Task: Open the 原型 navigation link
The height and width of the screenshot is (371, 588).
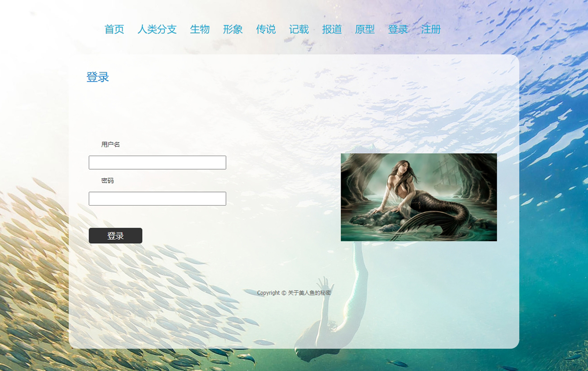Action: click(x=365, y=29)
